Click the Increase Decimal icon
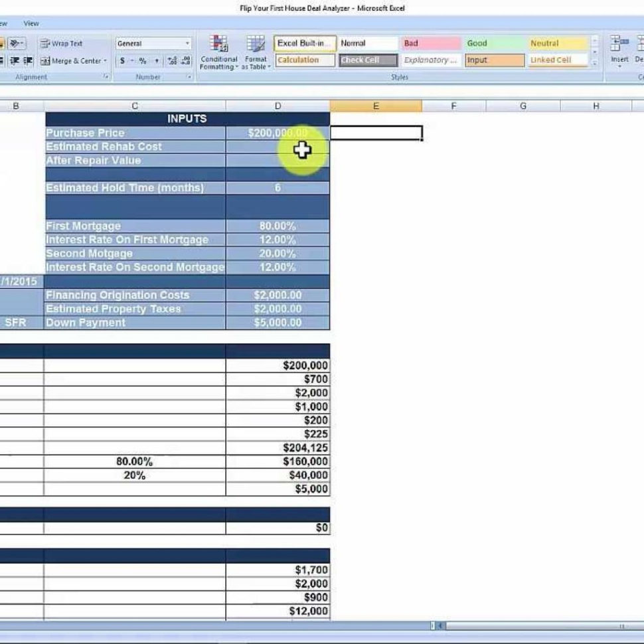Screen dimensions: 644x644 pos(172,61)
